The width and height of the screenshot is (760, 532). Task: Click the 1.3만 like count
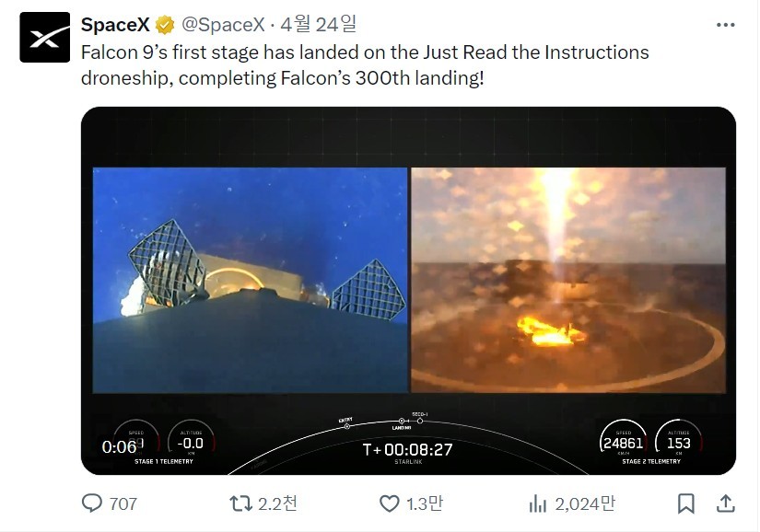coord(425,503)
